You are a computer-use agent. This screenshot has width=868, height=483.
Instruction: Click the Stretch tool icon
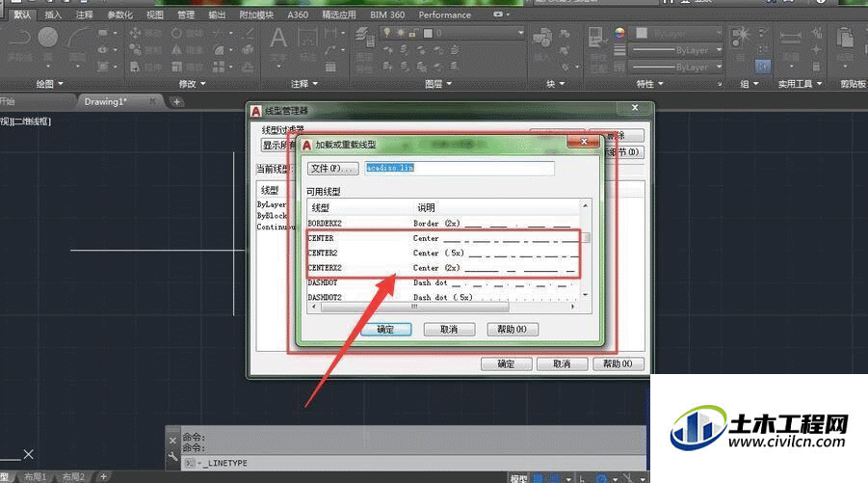[135, 67]
